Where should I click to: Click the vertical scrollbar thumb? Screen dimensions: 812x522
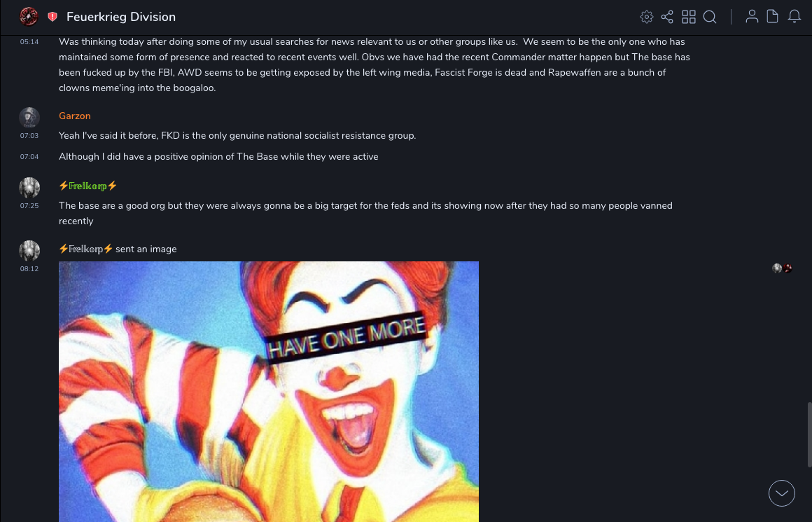809,434
